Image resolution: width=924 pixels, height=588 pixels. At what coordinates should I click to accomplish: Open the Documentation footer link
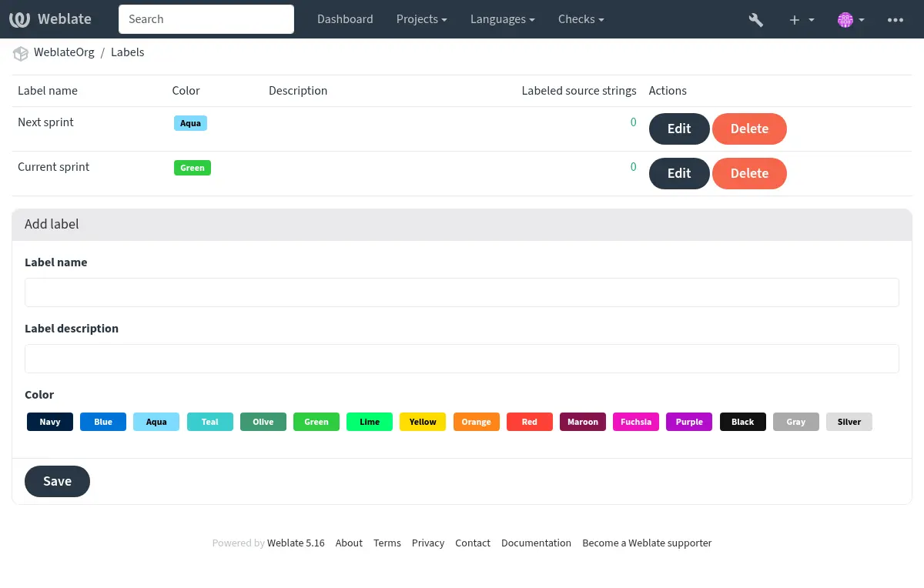tap(536, 543)
